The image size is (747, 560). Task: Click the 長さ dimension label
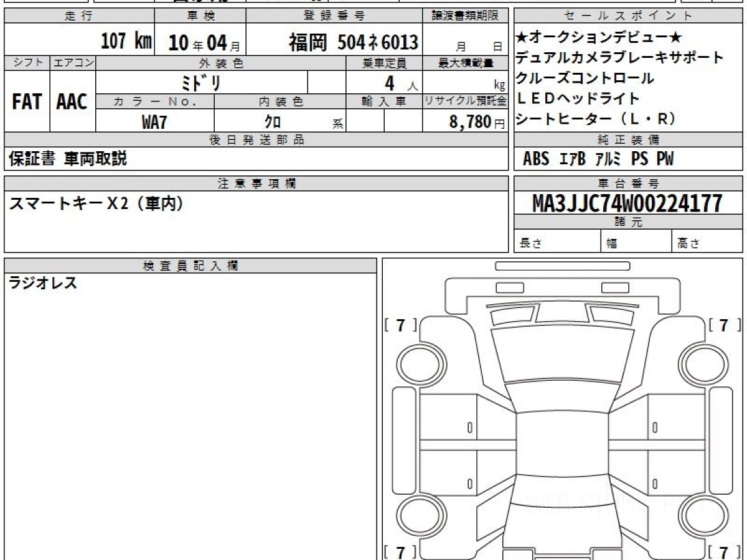pos(530,244)
